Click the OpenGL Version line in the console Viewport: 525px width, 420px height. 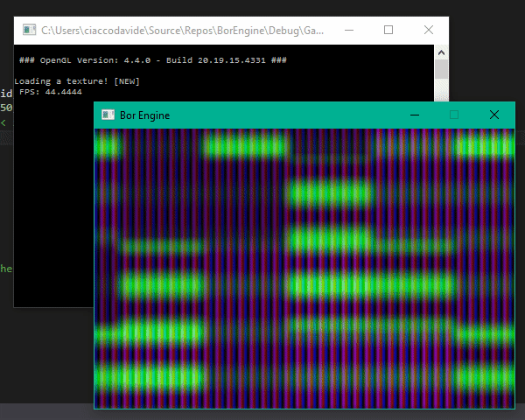[152, 60]
